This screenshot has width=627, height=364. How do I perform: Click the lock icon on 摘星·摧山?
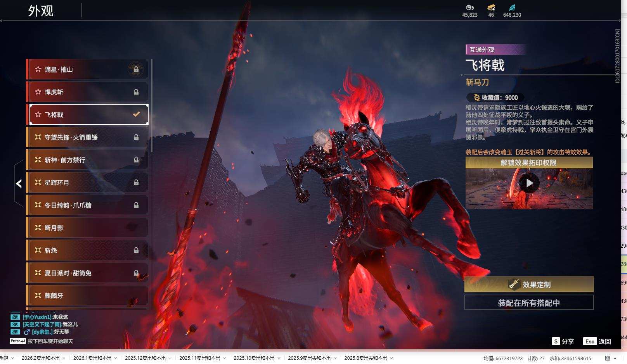click(x=136, y=70)
